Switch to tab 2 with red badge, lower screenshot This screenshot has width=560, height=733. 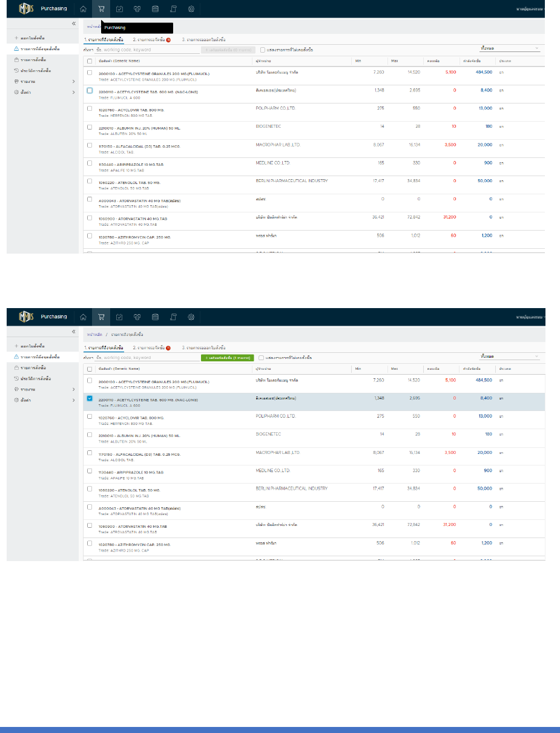(x=151, y=347)
